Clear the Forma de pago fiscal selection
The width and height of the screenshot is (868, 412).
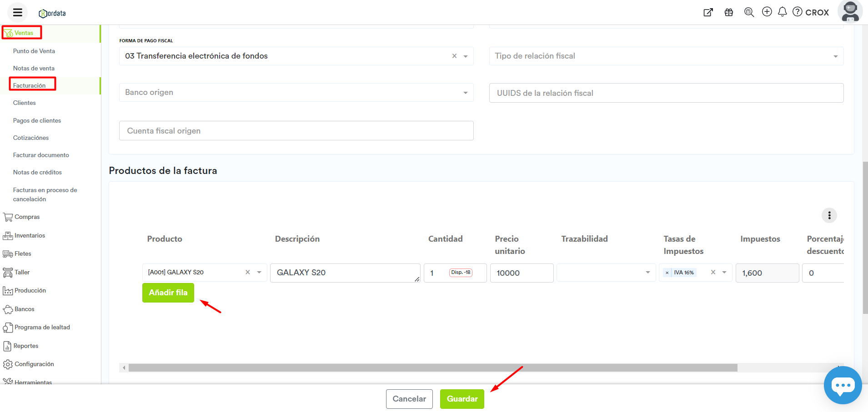click(x=454, y=56)
